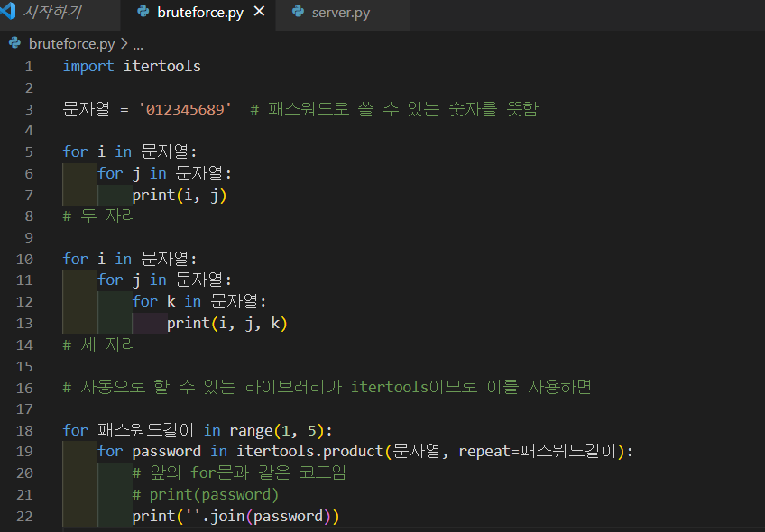Click the comment mentioning itertools on line 16

click(x=327, y=387)
